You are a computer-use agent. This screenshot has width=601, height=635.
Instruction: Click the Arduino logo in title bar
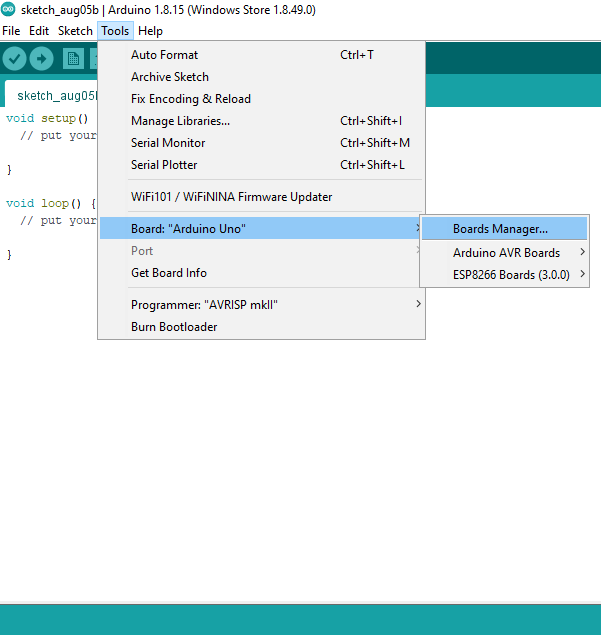[x=8, y=9]
